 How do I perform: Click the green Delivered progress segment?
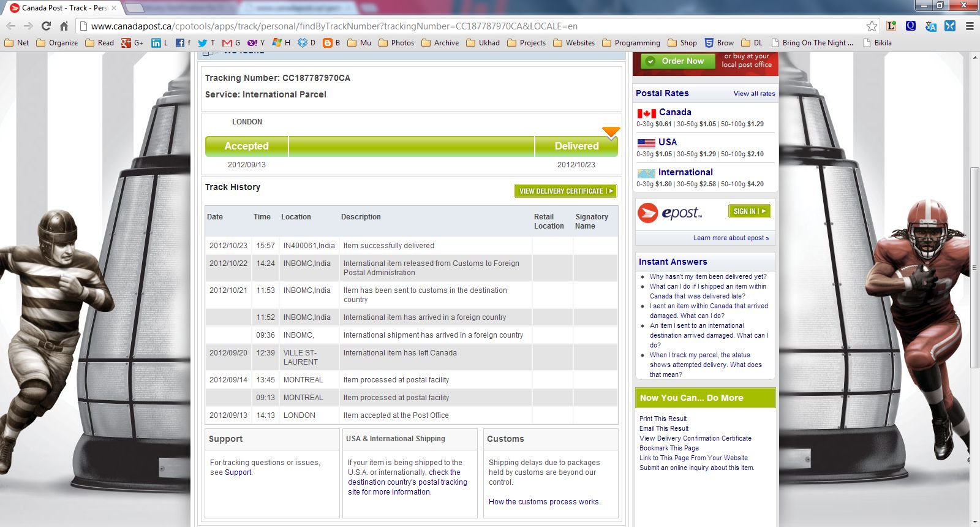pyautogui.click(x=576, y=146)
